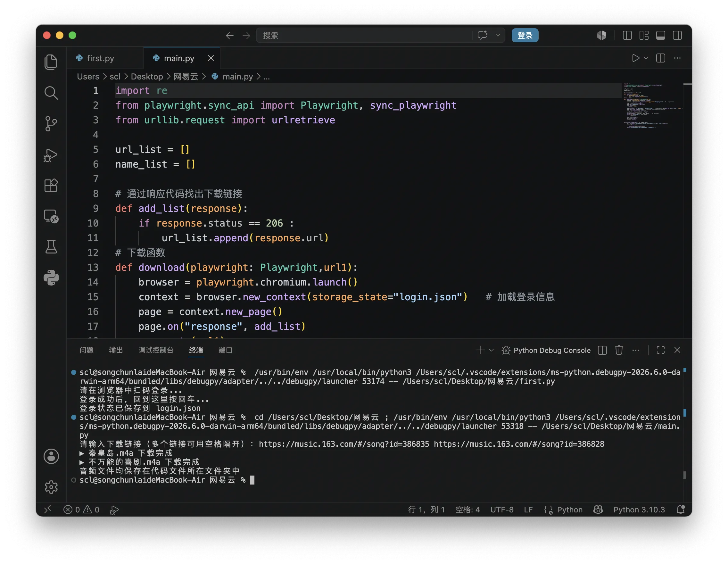Click the Copilot status bar icon
728x564 pixels.
tap(598, 509)
